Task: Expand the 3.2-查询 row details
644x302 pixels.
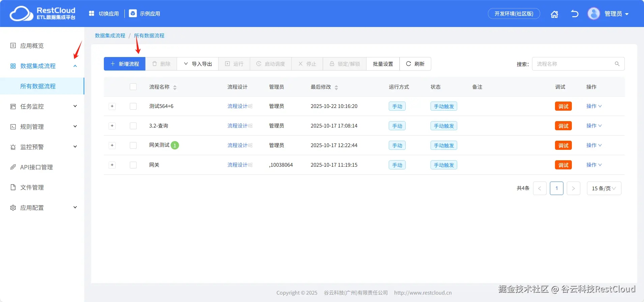Action: [112, 126]
